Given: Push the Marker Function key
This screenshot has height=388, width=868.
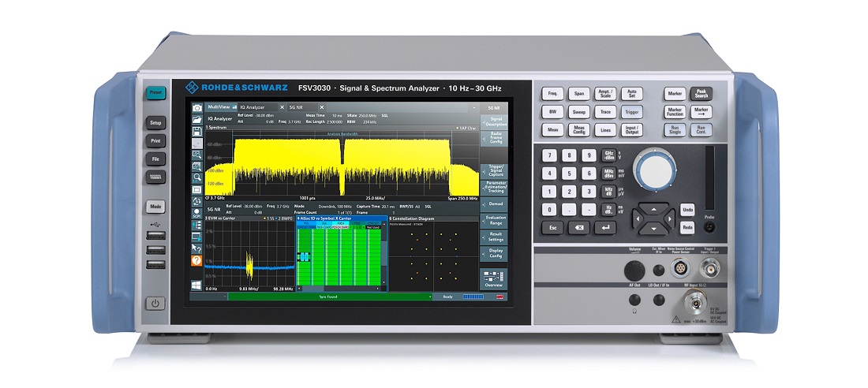Looking at the screenshot, I should click(675, 111).
